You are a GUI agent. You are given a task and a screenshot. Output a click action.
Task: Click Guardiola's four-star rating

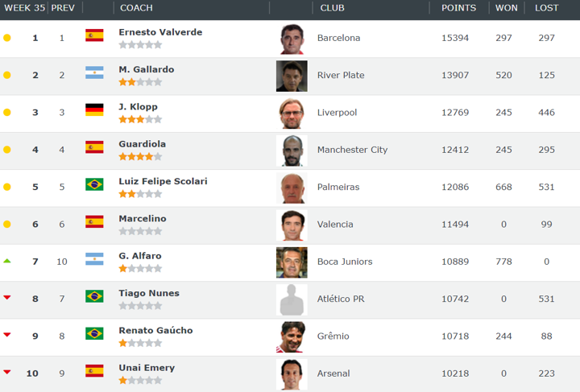point(140,157)
